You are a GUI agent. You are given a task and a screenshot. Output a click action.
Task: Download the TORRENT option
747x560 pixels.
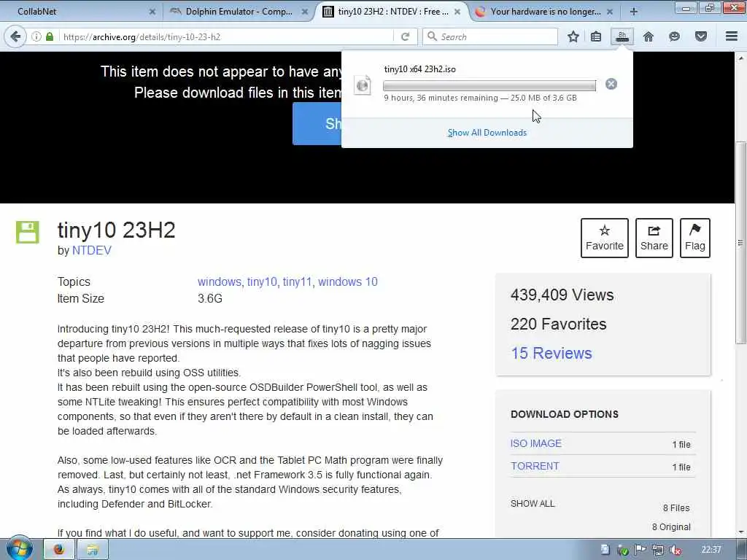click(x=535, y=466)
